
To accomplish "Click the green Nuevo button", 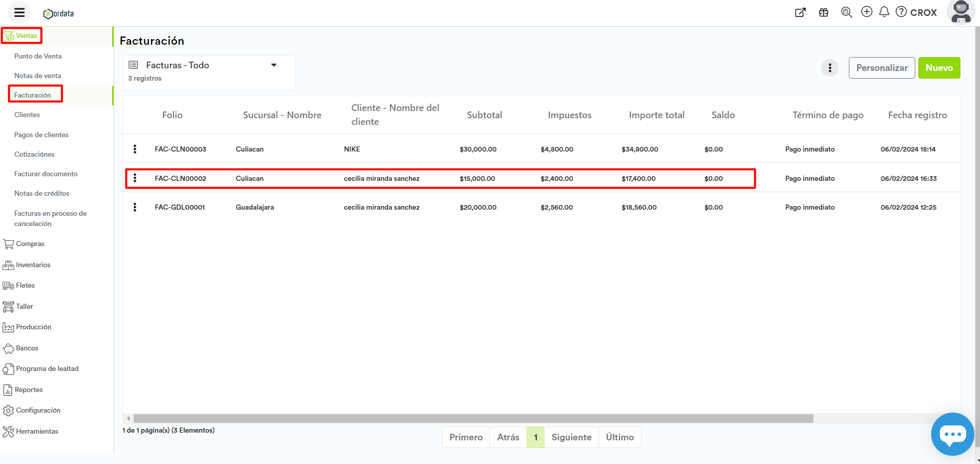I will (939, 68).
